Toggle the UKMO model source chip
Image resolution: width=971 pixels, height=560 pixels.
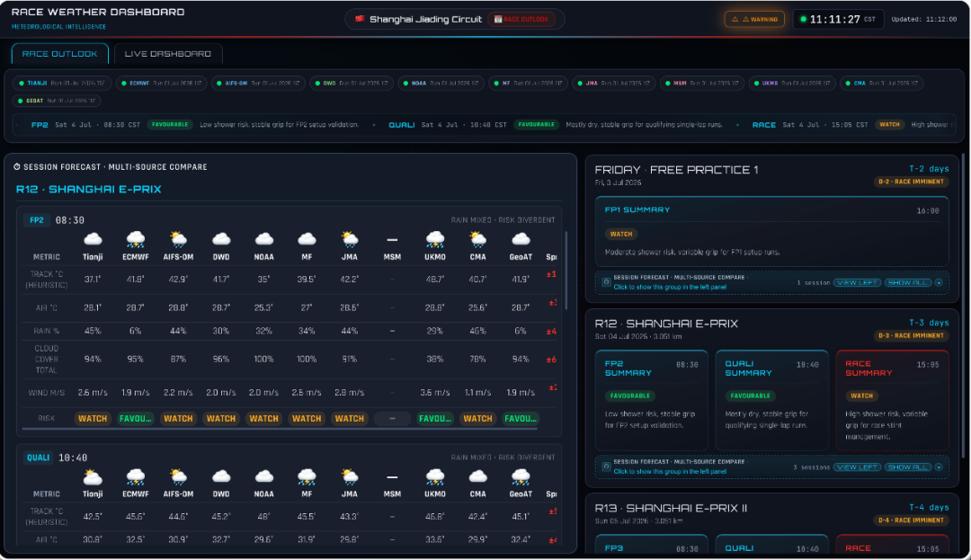(792, 83)
